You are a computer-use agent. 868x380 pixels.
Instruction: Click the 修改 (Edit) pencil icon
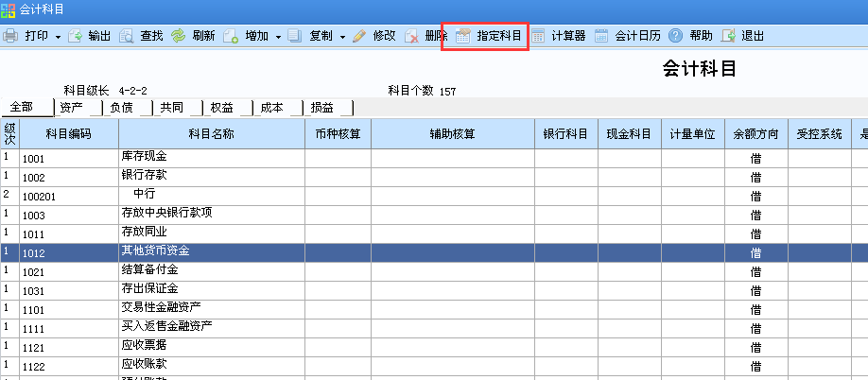click(359, 36)
